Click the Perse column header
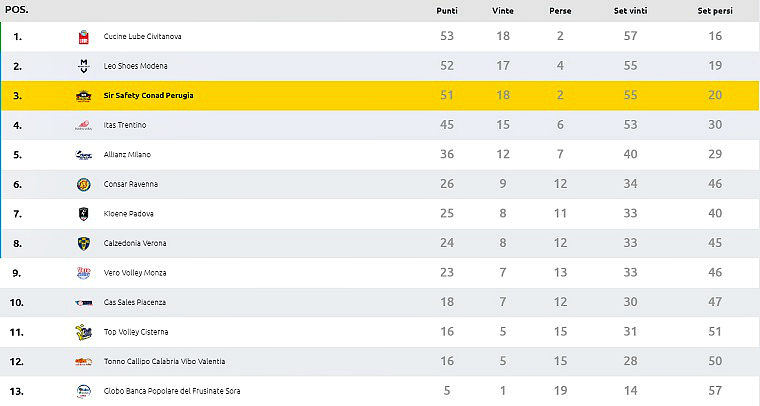The width and height of the screenshot is (760, 406). point(560,11)
